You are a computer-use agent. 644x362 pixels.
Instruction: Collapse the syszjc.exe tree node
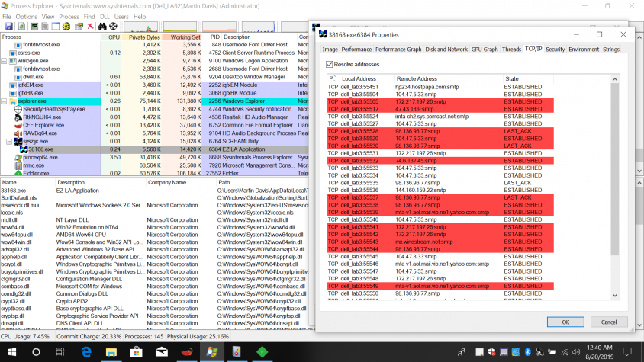pyautogui.click(x=9, y=141)
